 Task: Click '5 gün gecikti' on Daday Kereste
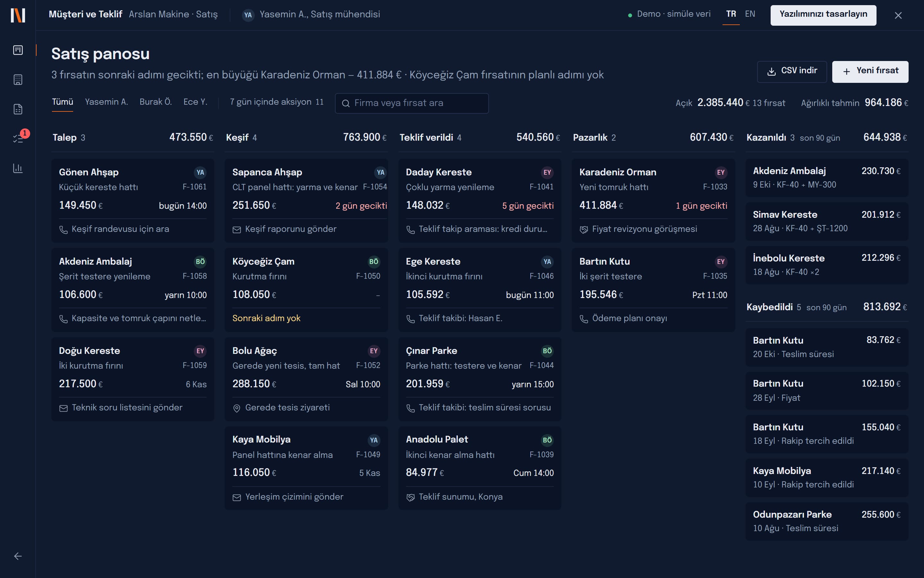528,206
